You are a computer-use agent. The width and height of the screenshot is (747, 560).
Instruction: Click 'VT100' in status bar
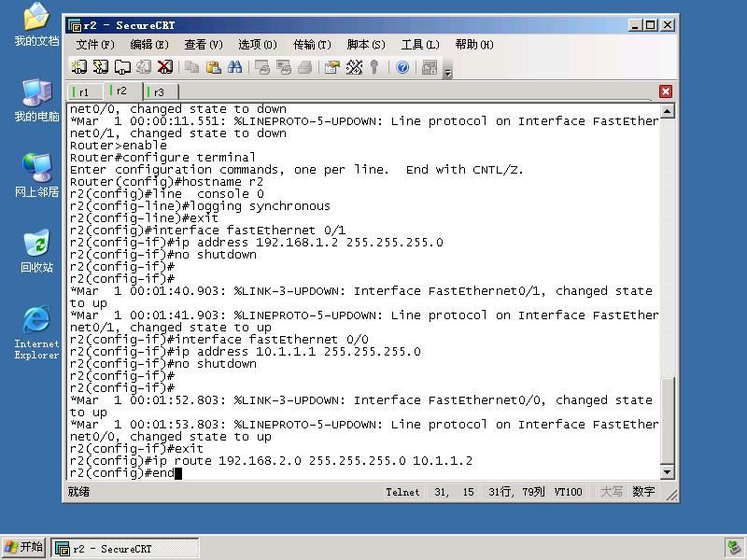(x=568, y=492)
